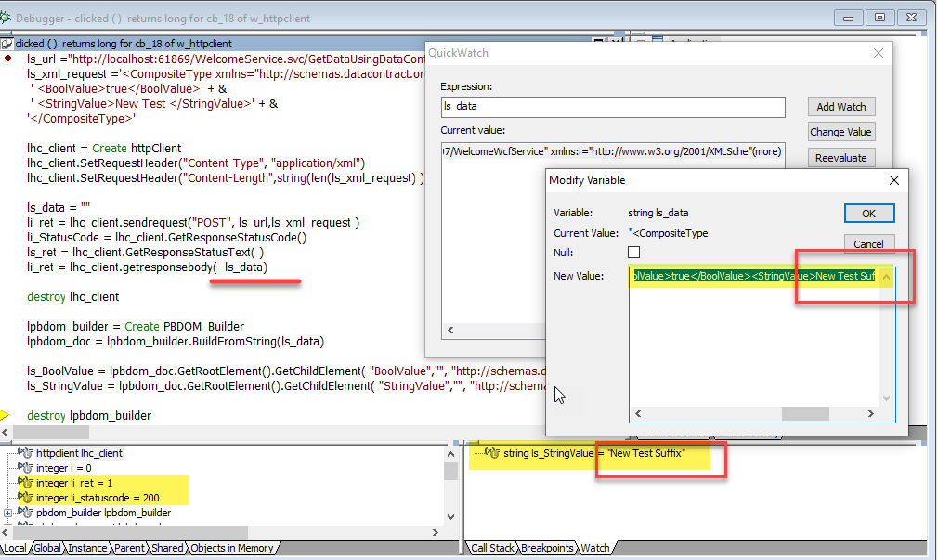Click source pane icon beside clicked() header
The width and height of the screenshot is (938, 560).
(7, 44)
